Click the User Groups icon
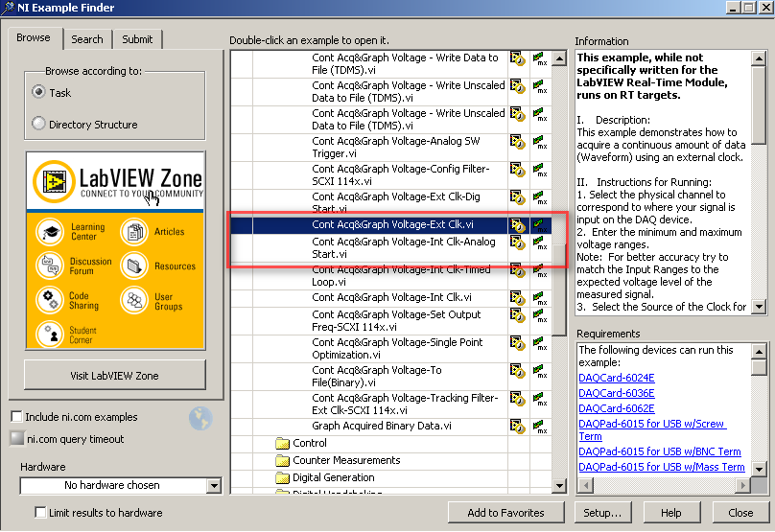Image resolution: width=775 pixels, height=532 pixels. [x=134, y=300]
